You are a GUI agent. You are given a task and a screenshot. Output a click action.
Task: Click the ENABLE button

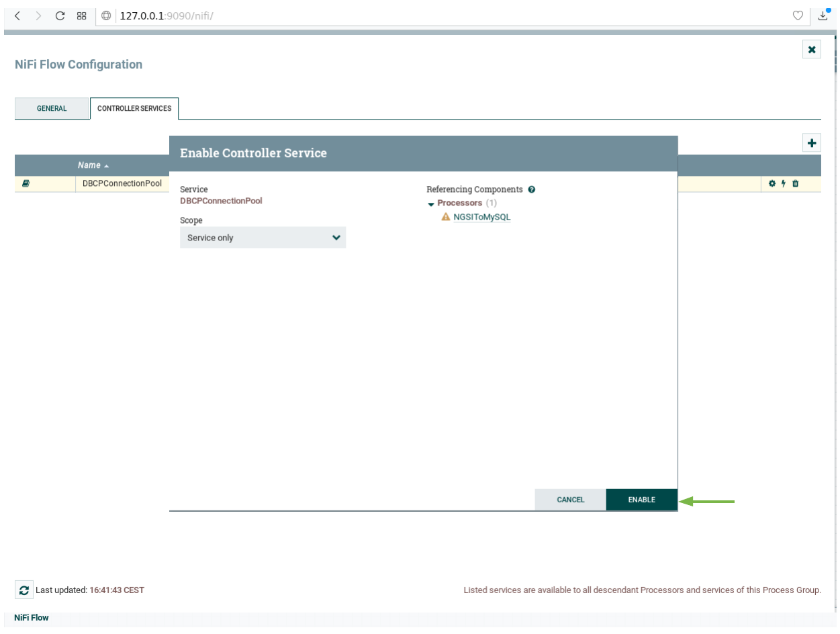[642, 500]
